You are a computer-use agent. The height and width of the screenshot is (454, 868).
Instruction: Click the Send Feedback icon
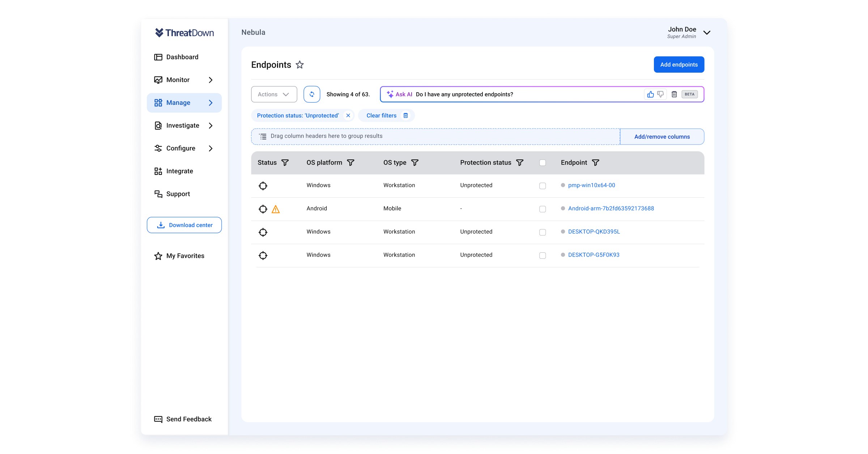(x=158, y=419)
